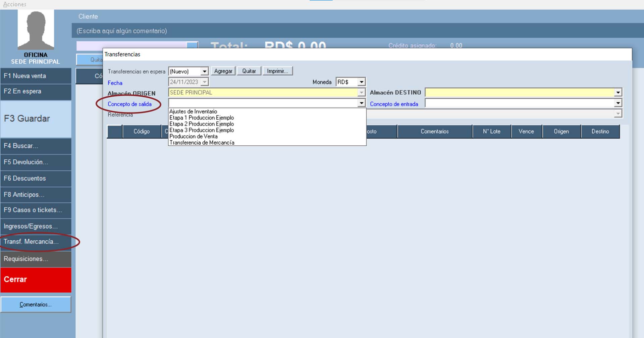Click the comment input field at top
This screenshot has height=338, width=644.
click(356, 31)
